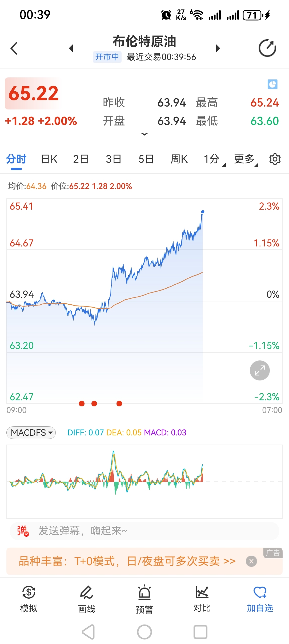Screen dimensions: 289x644
Task: Tap the refresh icon at top right
Action: tap(267, 48)
